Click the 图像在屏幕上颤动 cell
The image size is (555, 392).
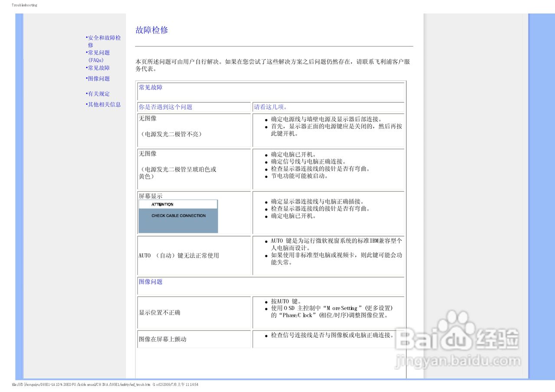pyautogui.click(x=160, y=340)
